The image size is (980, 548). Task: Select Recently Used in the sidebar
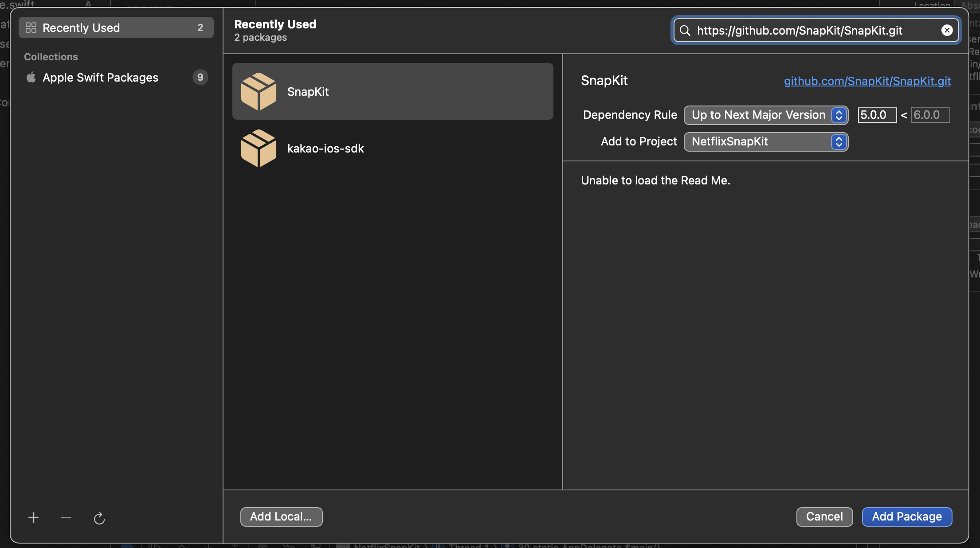click(116, 27)
